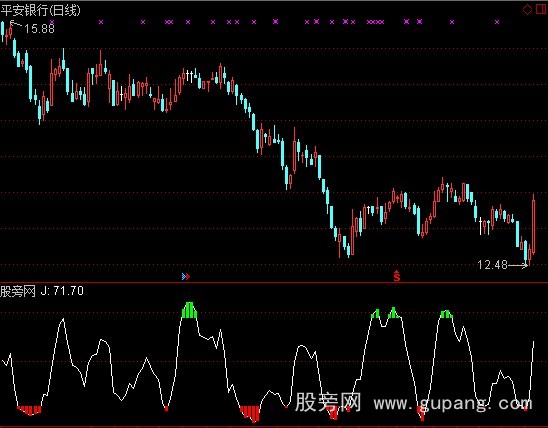Screen dimensions: 548x428
Task: Click the 12.48 low price label
Action: tap(492, 265)
